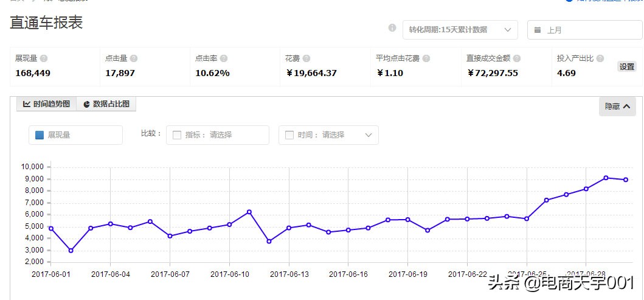
Task: Click the 上月 date range field
Action: pos(585,30)
